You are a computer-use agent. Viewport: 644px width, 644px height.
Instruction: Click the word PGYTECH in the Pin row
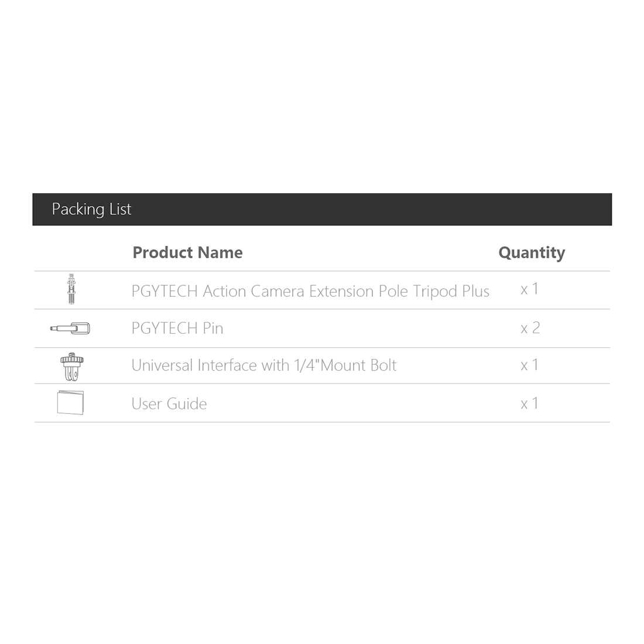(165, 328)
